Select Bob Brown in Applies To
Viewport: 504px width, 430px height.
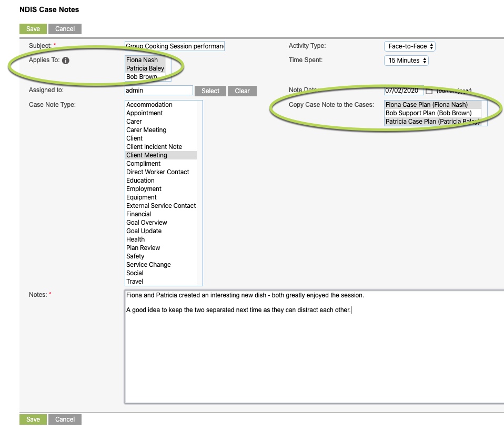click(145, 76)
